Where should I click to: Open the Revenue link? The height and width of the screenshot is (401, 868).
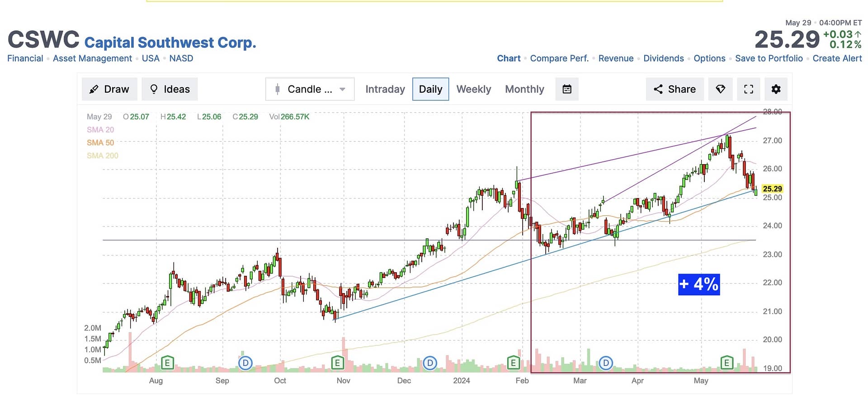[616, 58]
